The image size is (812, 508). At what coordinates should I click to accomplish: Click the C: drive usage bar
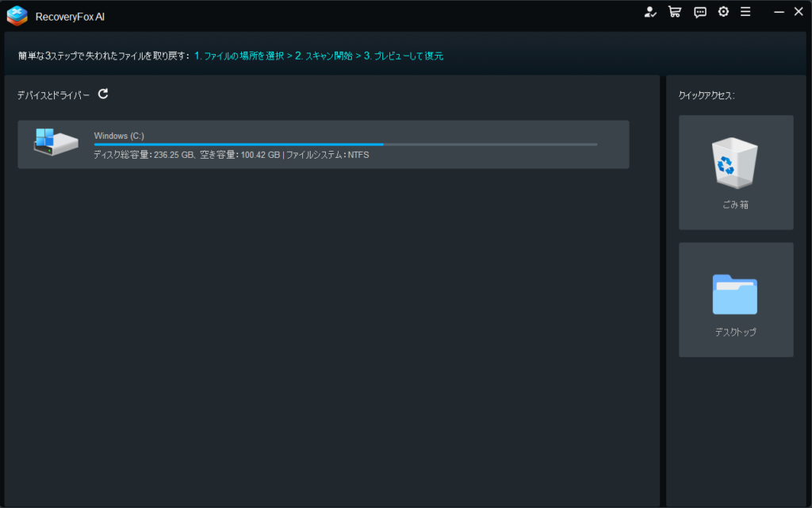(x=345, y=144)
